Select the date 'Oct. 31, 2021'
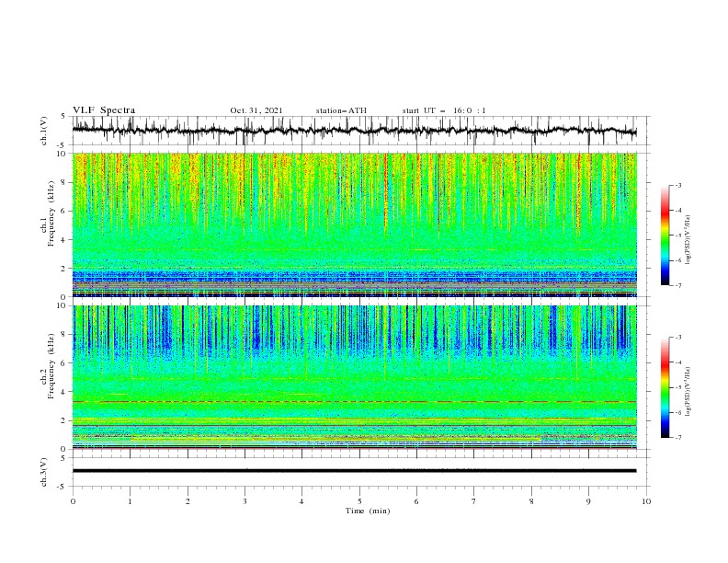Viewport: 728px width, 563px height. (256, 110)
